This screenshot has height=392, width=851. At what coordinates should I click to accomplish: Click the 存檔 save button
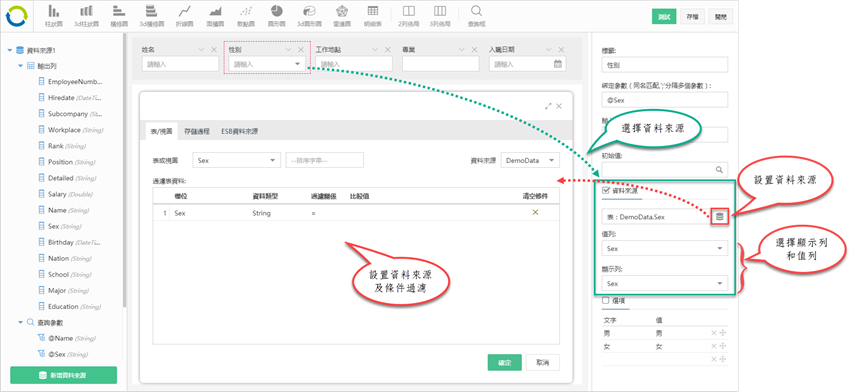pyautogui.click(x=693, y=17)
